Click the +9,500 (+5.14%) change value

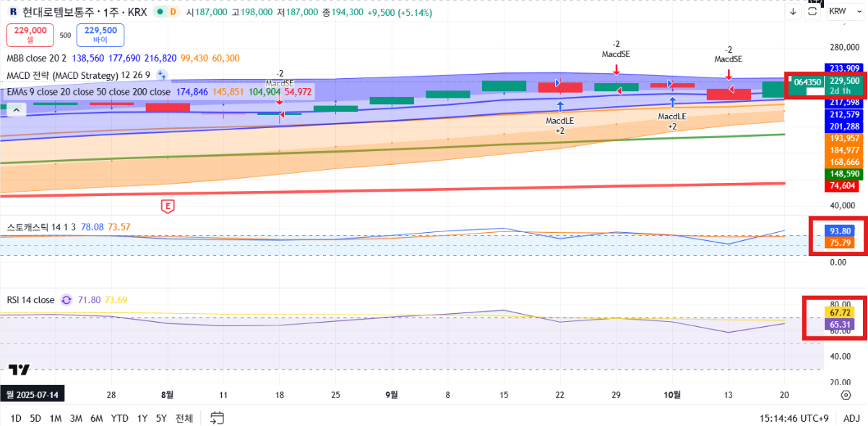coord(400,12)
